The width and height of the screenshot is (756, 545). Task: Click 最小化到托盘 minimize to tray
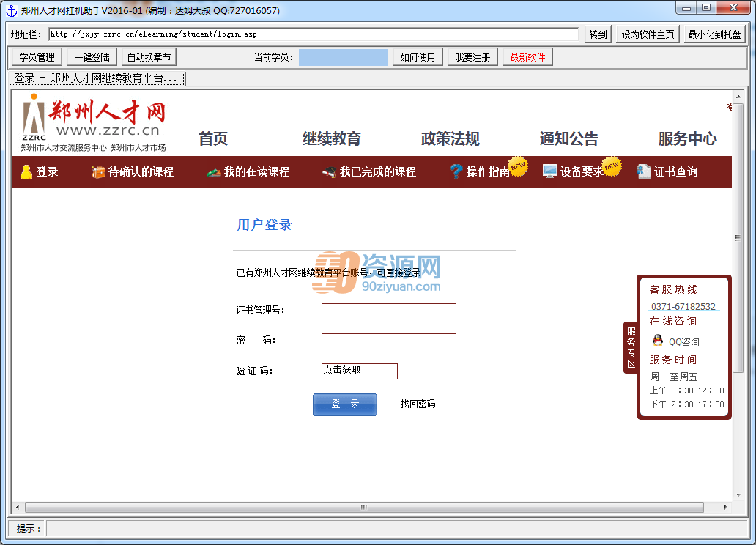pyautogui.click(x=714, y=34)
